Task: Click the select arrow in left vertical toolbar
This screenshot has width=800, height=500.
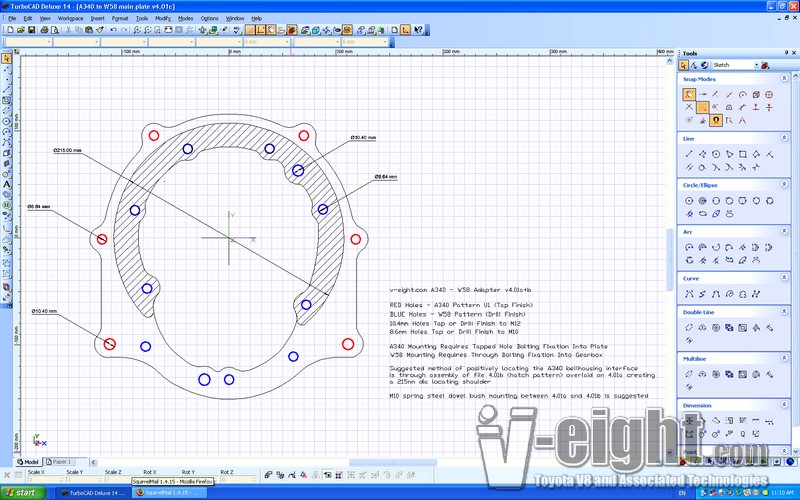Action: [x=7, y=59]
